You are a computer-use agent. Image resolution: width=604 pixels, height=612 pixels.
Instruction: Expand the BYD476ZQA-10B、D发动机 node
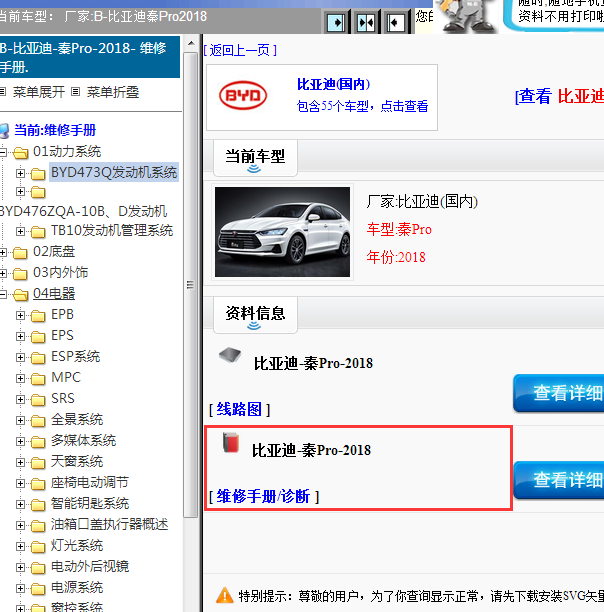click(20, 192)
